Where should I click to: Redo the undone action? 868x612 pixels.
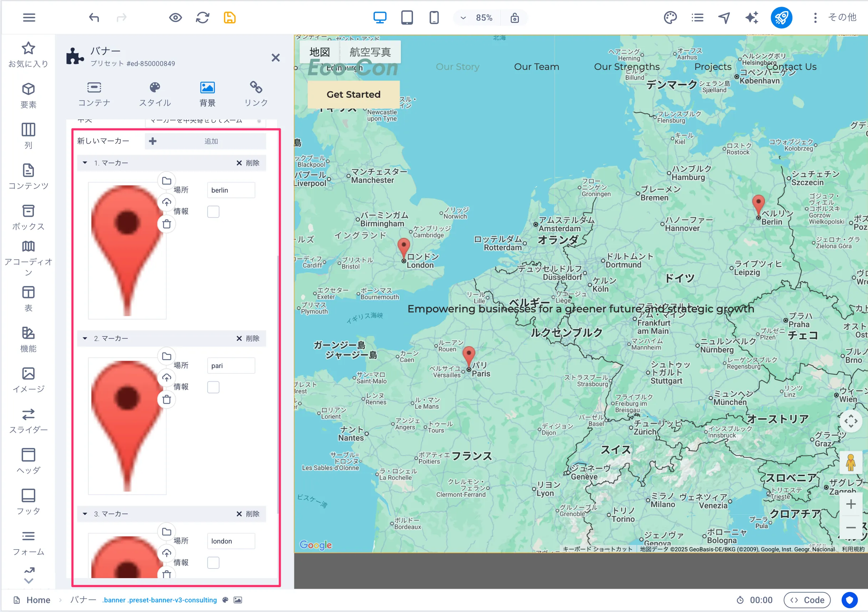point(121,17)
